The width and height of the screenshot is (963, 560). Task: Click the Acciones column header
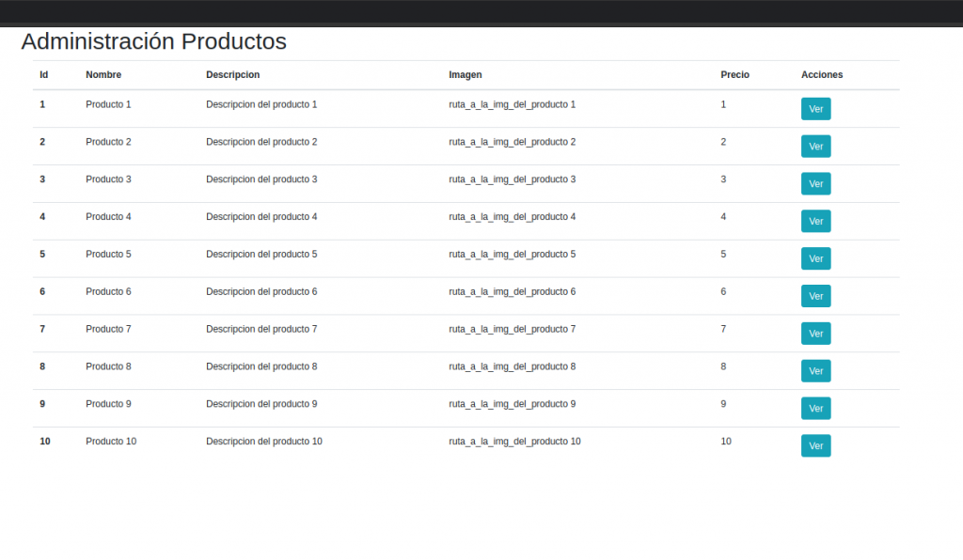(822, 75)
